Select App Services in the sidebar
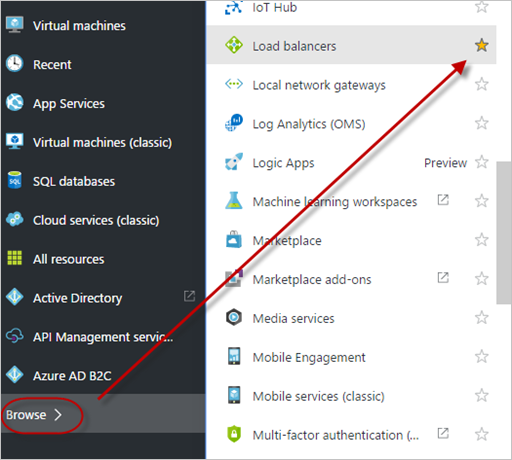 (x=103, y=103)
